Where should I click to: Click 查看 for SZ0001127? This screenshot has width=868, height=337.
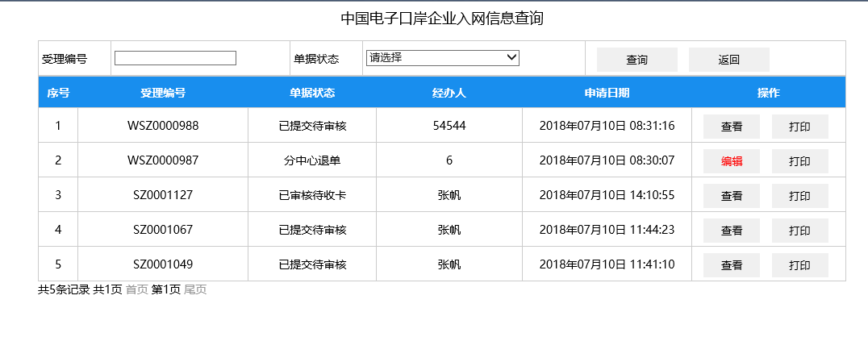point(732,196)
